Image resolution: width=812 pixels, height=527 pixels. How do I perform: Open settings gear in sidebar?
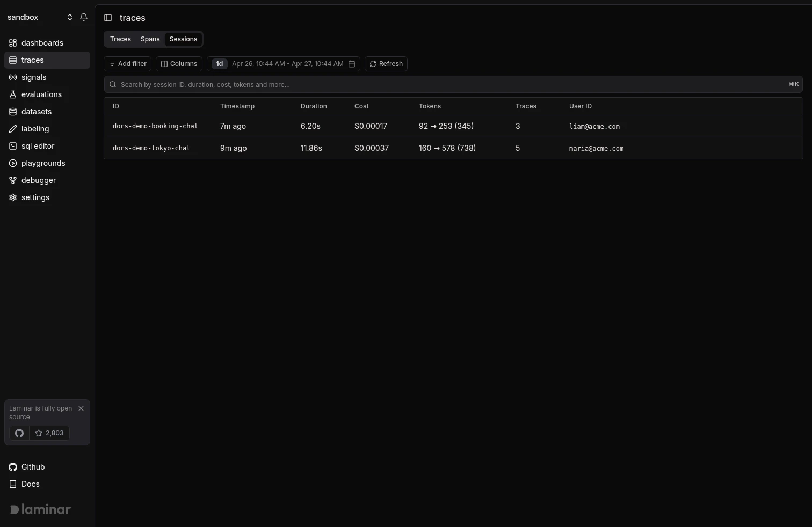click(x=13, y=197)
